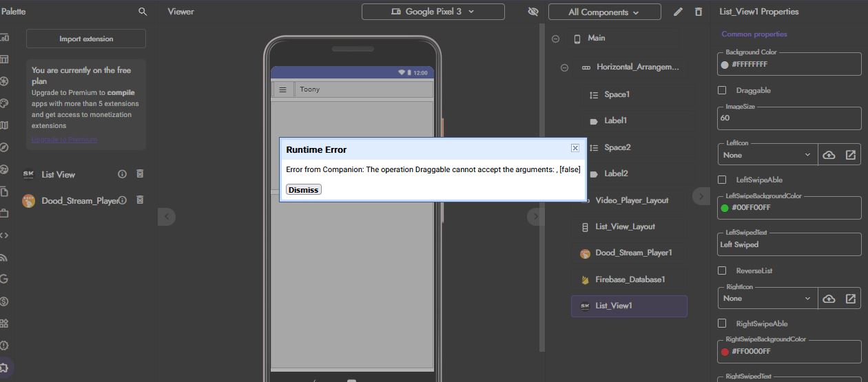This screenshot has height=382, width=868.
Task: Enable the Draggable checkbox
Action: click(x=722, y=90)
